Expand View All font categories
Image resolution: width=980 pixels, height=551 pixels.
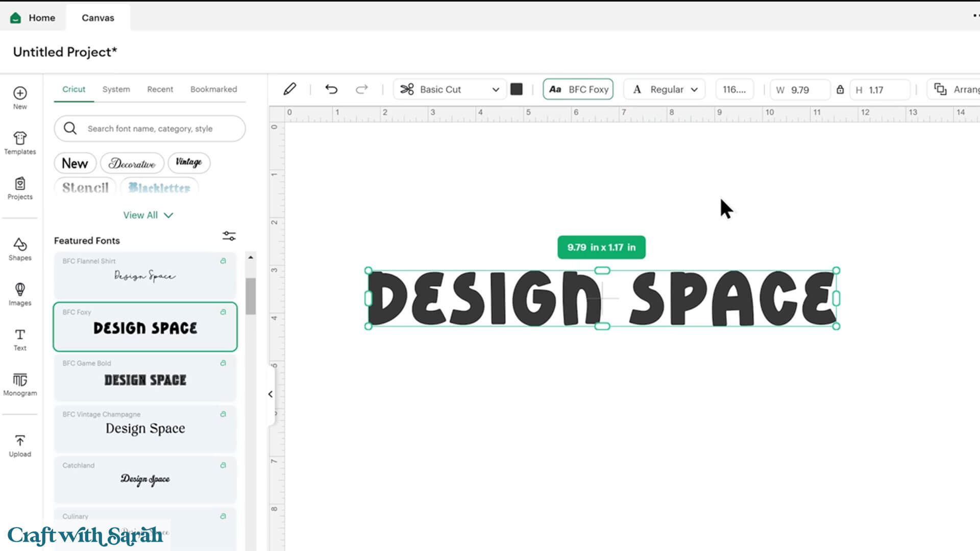point(148,215)
